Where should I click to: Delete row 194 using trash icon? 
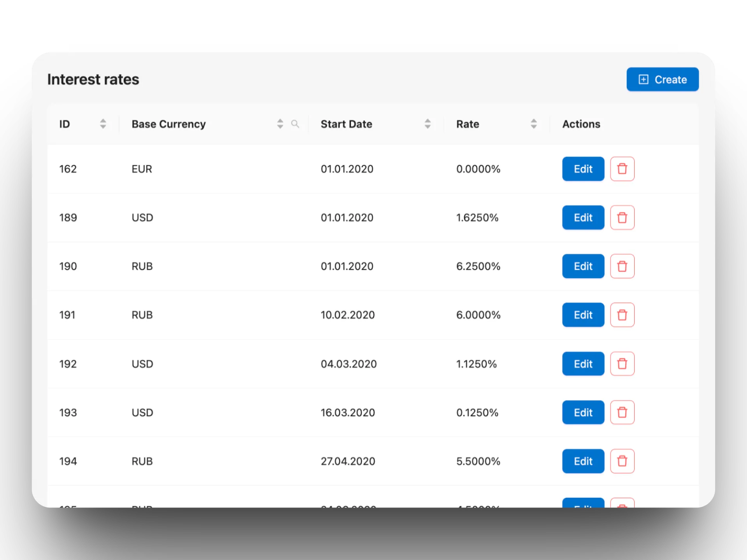click(622, 461)
